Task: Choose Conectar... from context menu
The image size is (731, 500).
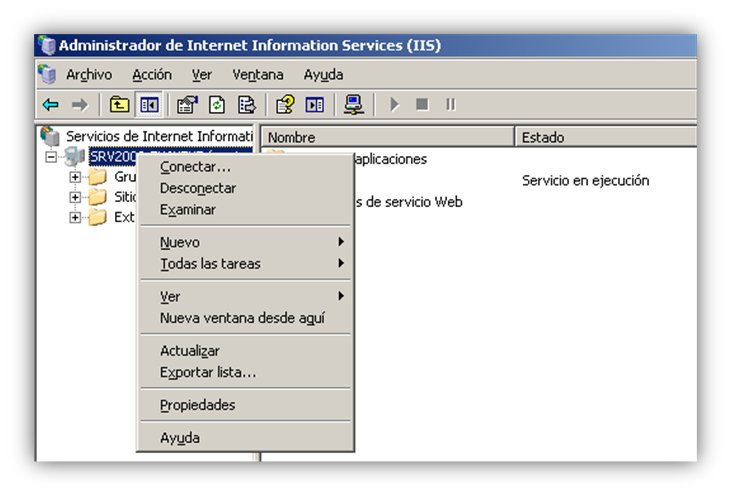Action: point(246,167)
